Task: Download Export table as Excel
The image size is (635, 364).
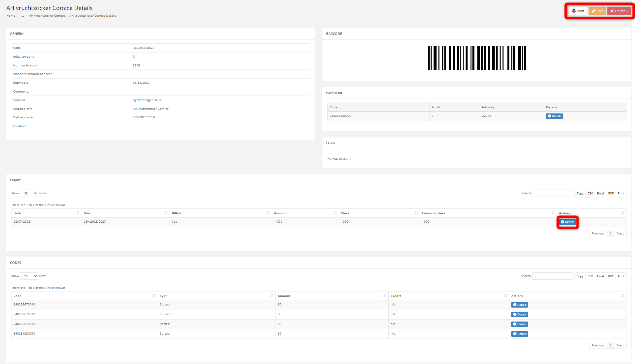Action: pyautogui.click(x=600, y=194)
